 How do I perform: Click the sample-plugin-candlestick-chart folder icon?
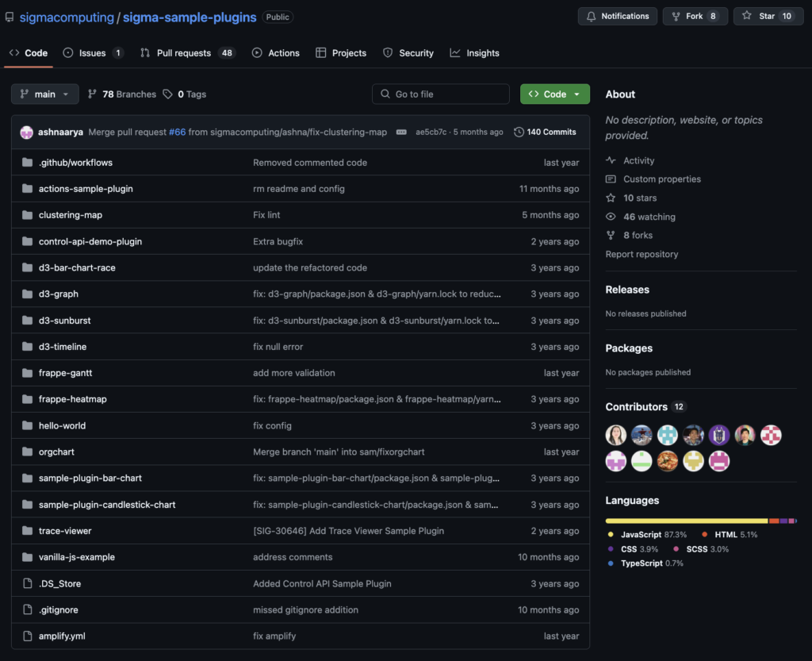(x=28, y=505)
